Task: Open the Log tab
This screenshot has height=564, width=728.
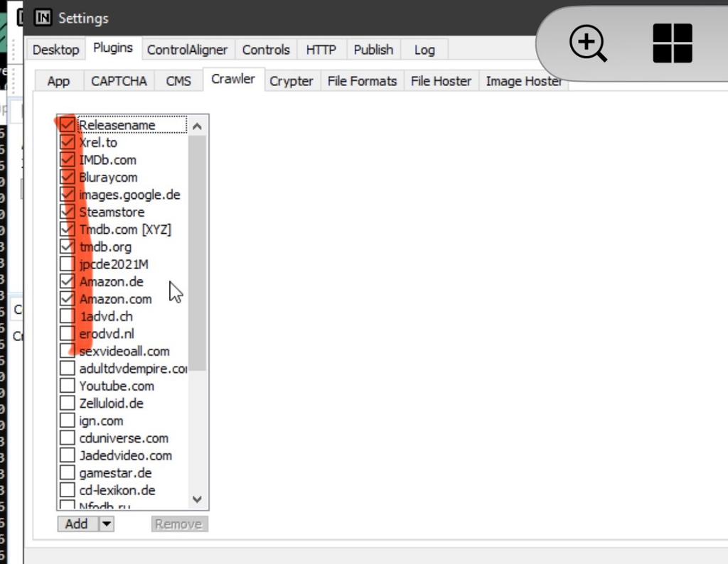Action: (x=424, y=50)
